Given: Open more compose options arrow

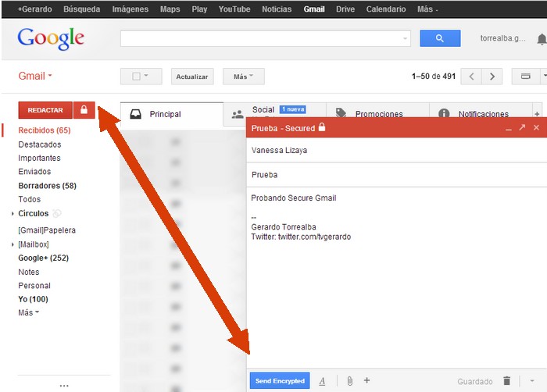Looking at the screenshot, I should click(532, 381).
